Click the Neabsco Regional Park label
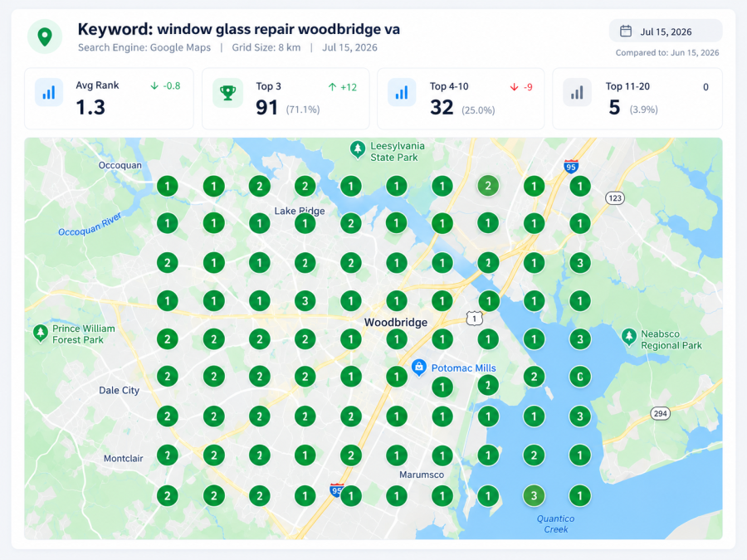747x560 pixels. tap(671, 339)
